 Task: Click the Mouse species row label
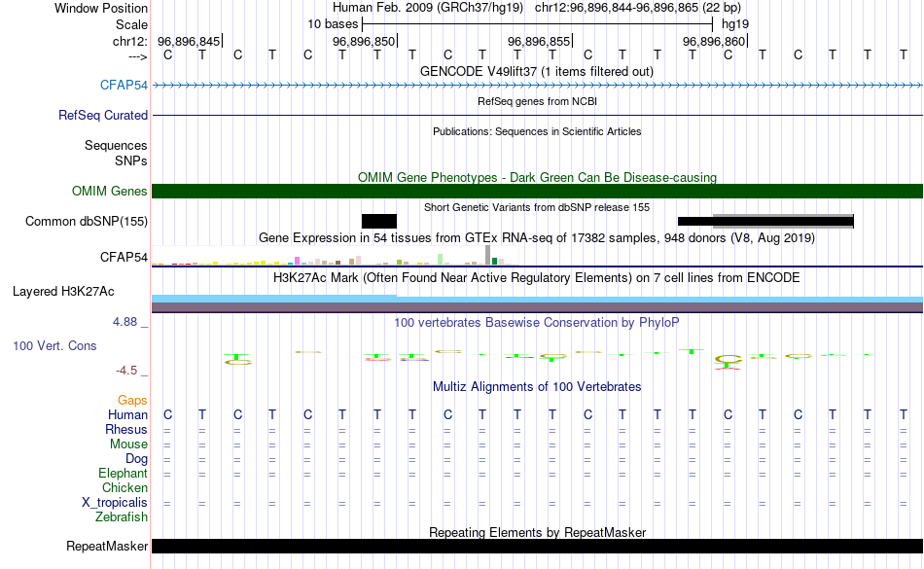[x=128, y=445]
